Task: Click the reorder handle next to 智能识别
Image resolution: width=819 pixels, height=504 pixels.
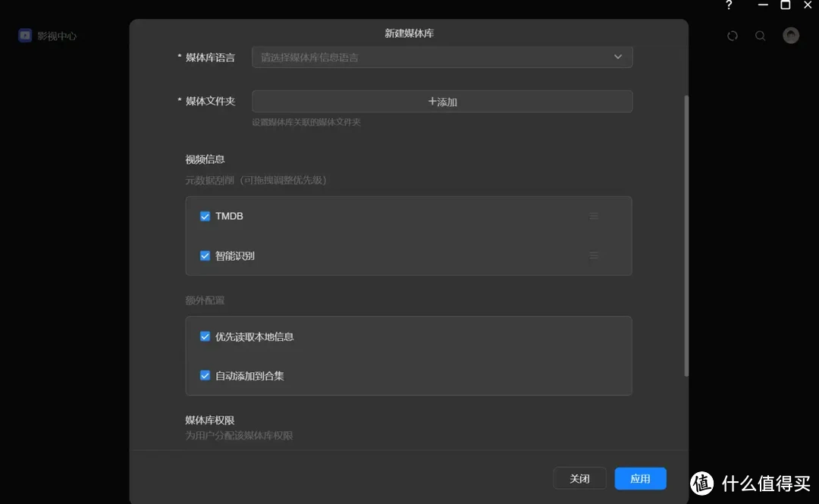Action: pyautogui.click(x=594, y=255)
